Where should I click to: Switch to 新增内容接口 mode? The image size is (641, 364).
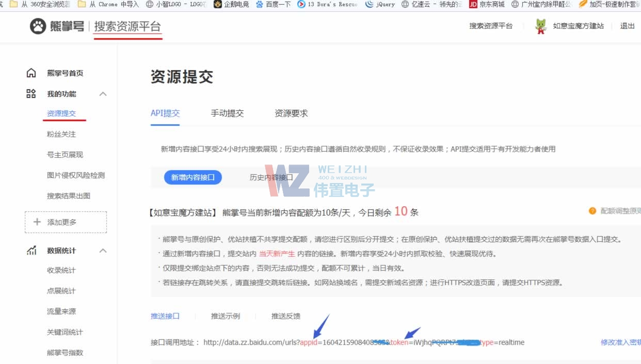coord(193,177)
